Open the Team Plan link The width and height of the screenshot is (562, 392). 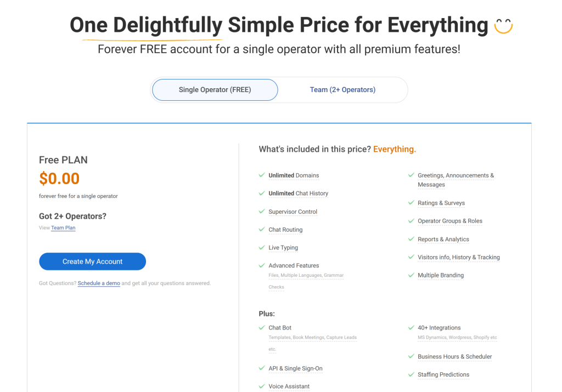(63, 228)
